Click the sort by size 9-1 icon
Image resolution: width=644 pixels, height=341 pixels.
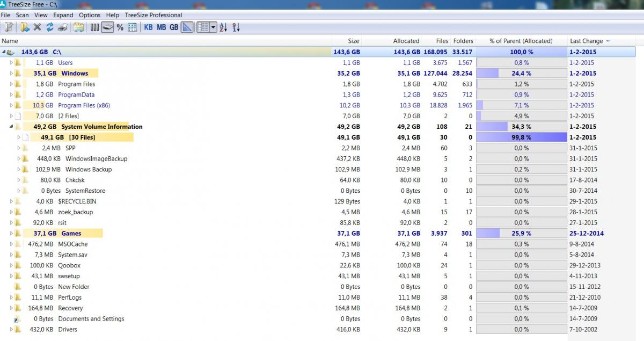[237, 27]
